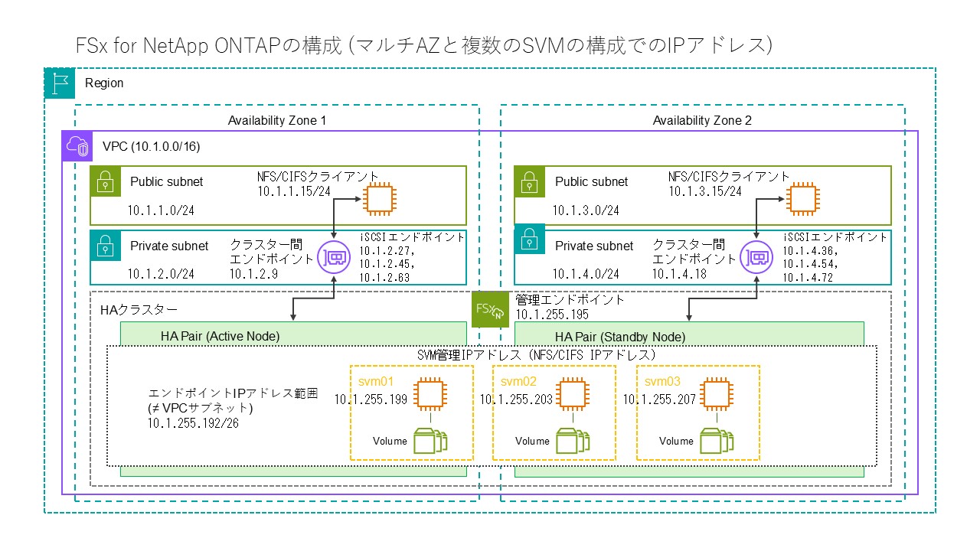Select the VPC cloud icon
Viewport: 980px width, 551px height.
click(x=77, y=145)
